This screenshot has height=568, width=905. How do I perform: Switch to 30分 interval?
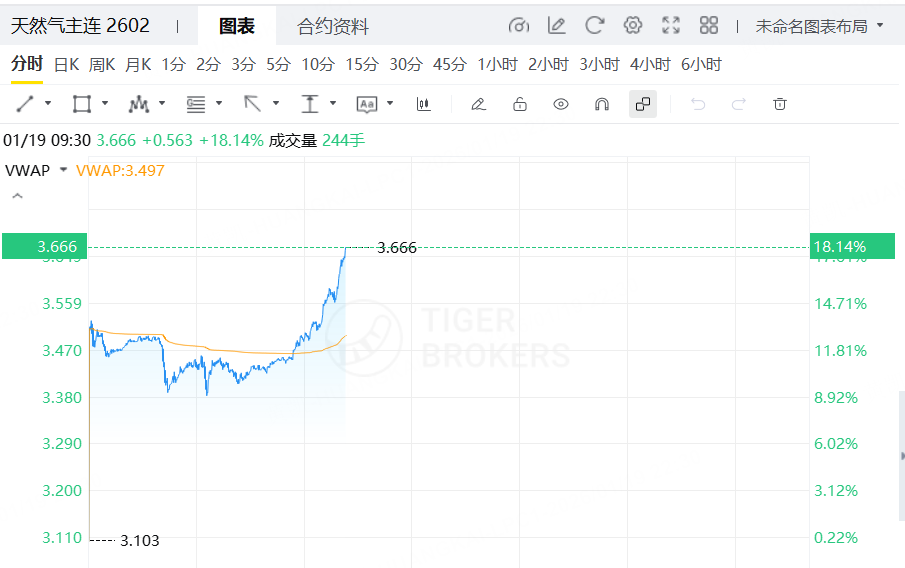pos(406,64)
